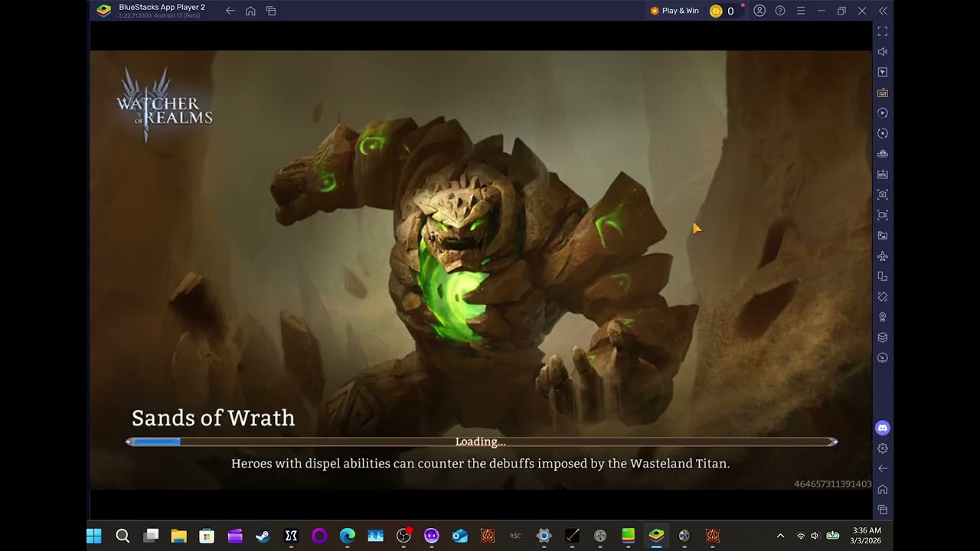Toggle BlueStacks fullscreen mode
This screenshot has height=551, width=980.
[883, 31]
